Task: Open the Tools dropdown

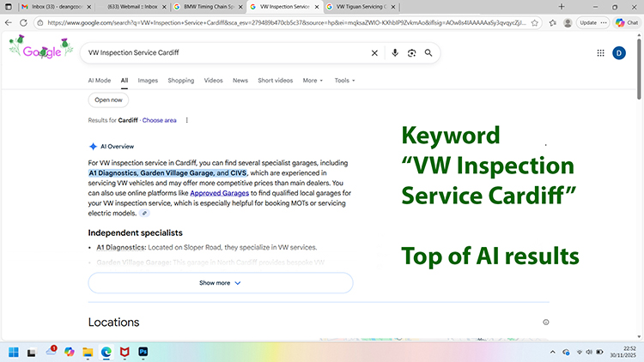Action: (x=344, y=81)
